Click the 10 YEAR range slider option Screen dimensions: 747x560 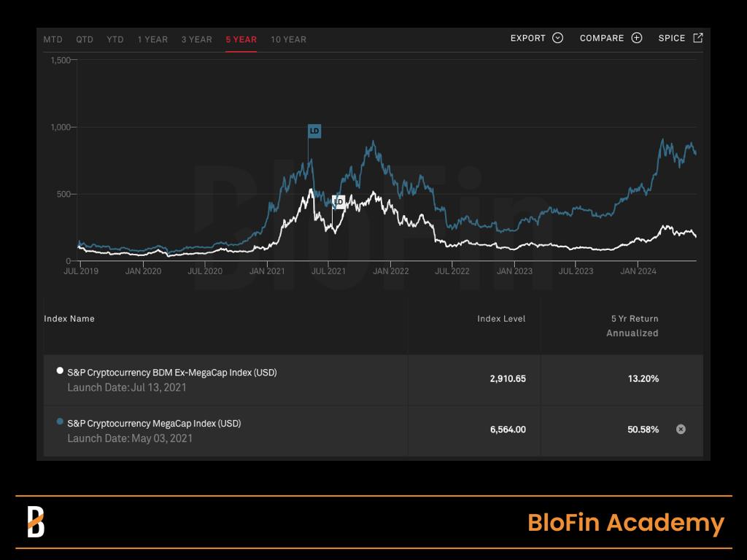(288, 39)
